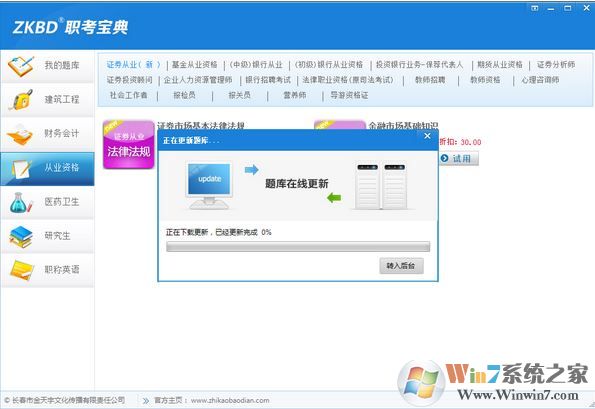
Task: Select the 基金从业资格 category tab
Action: point(194,65)
